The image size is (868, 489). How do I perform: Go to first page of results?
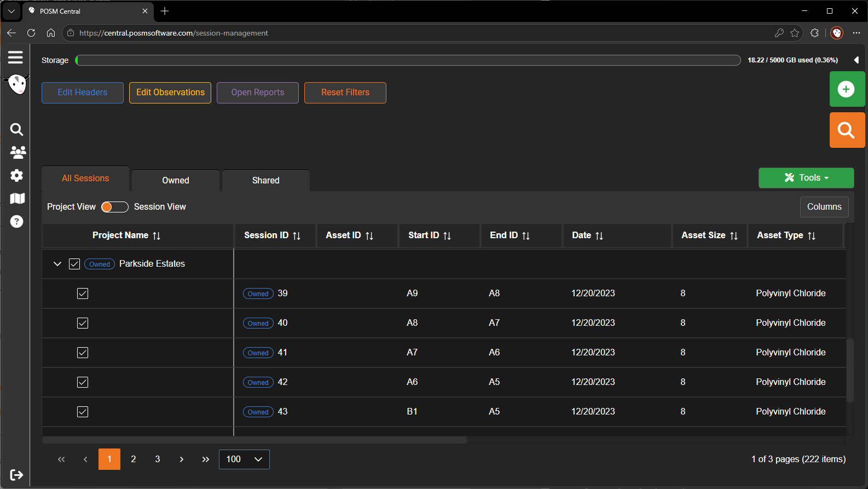tap(61, 459)
